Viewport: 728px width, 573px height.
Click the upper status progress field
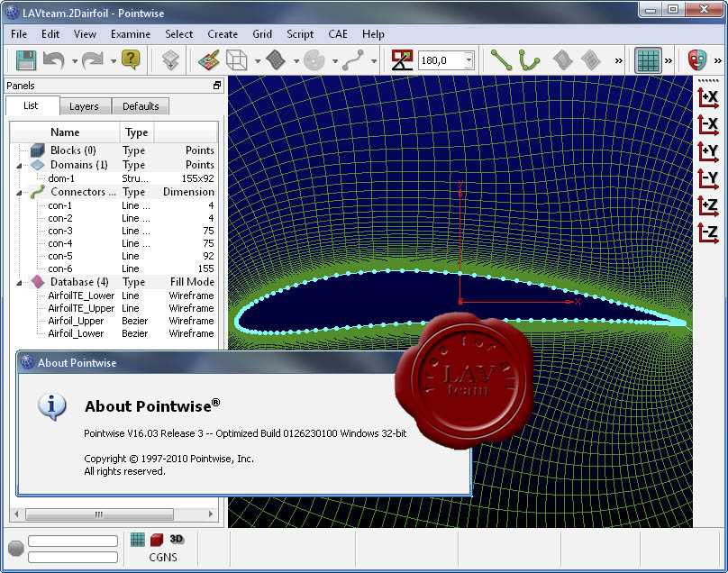pyautogui.click(x=73, y=541)
